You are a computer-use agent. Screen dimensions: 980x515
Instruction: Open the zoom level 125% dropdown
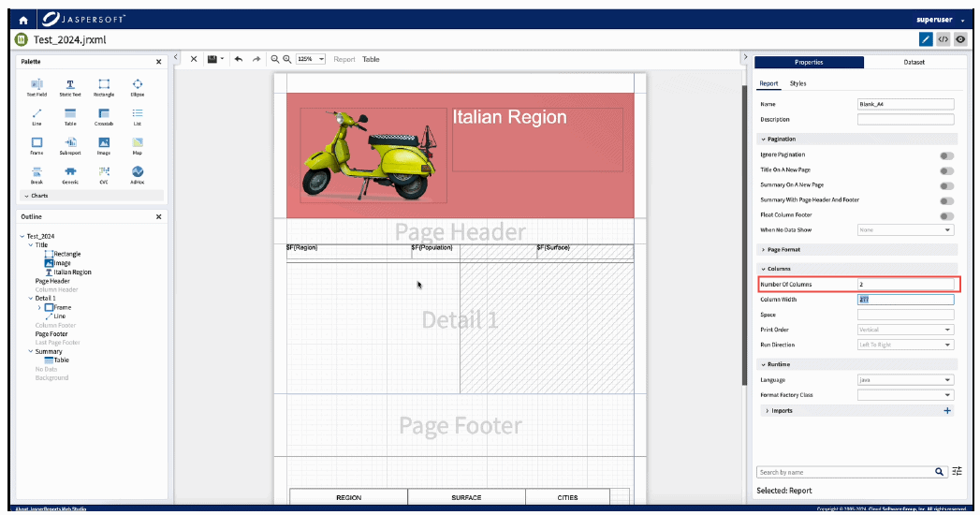click(311, 59)
